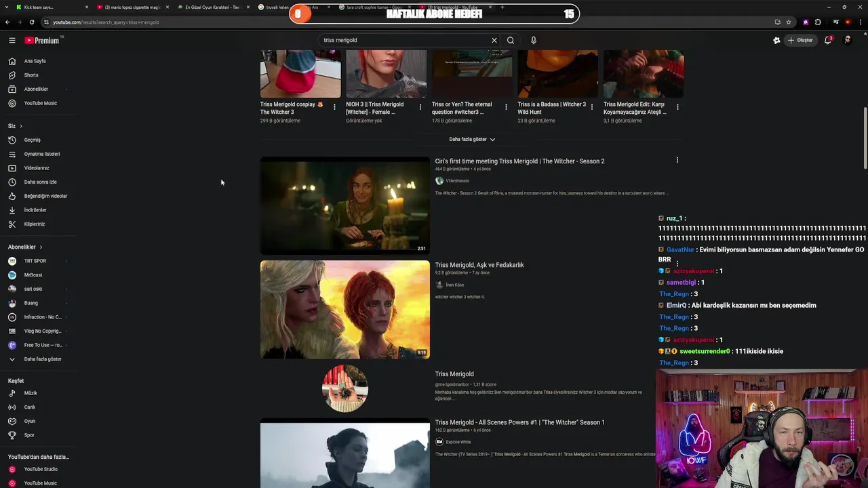Open Shorts in the sidebar
Image resolution: width=868 pixels, height=488 pixels.
click(x=31, y=75)
